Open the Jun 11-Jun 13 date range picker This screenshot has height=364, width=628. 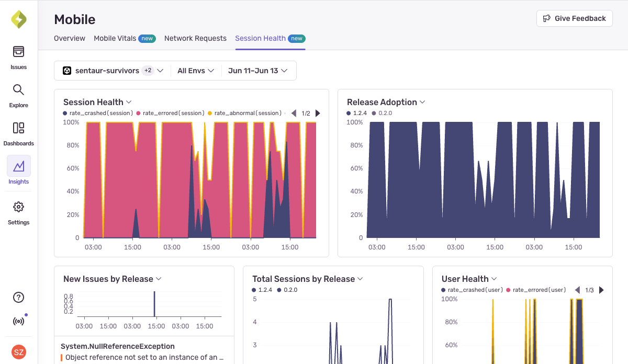tap(259, 70)
